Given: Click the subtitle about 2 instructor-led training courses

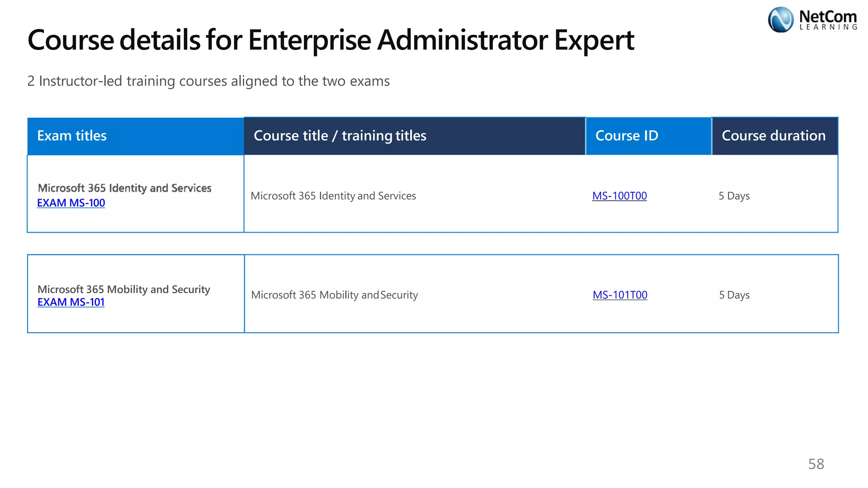Looking at the screenshot, I should pyautogui.click(x=209, y=81).
